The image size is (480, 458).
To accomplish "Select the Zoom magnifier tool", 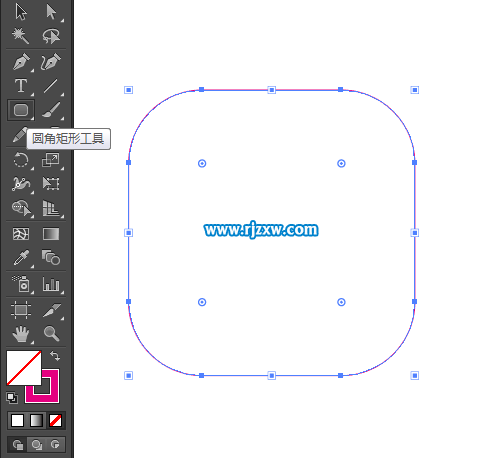I will point(51,333).
